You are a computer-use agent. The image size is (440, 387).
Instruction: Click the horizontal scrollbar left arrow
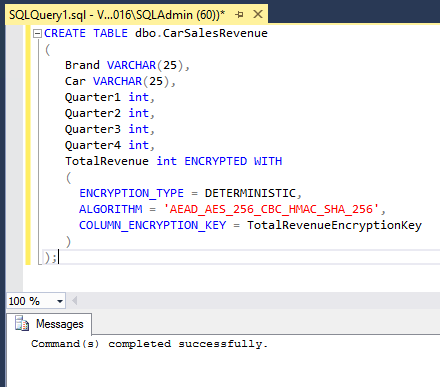tap(75, 301)
